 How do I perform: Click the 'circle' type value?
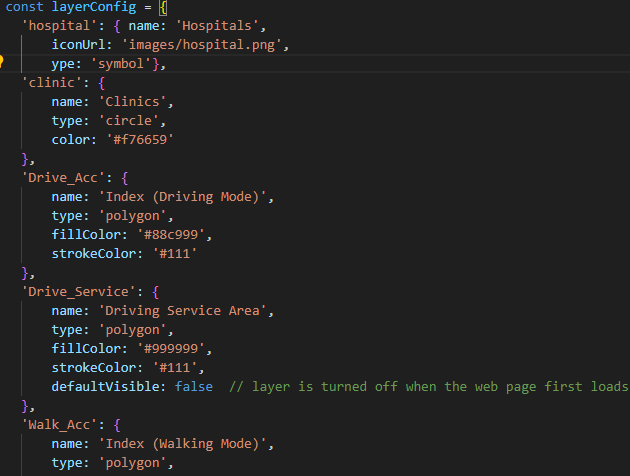(x=129, y=121)
